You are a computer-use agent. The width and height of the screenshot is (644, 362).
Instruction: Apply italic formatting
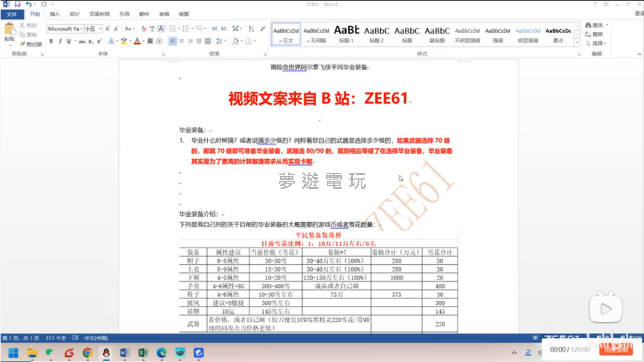coord(60,41)
